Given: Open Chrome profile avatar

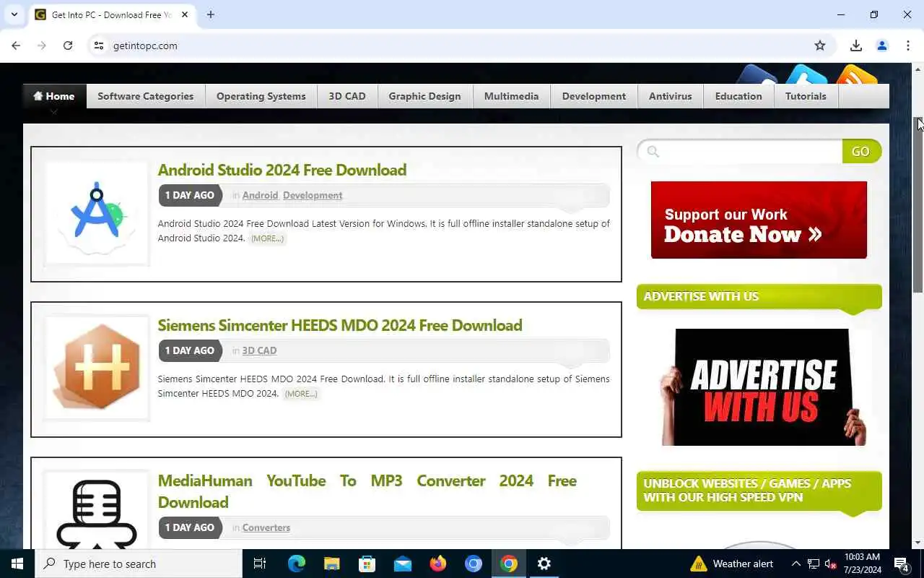Looking at the screenshot, I should tap(882, 46).
